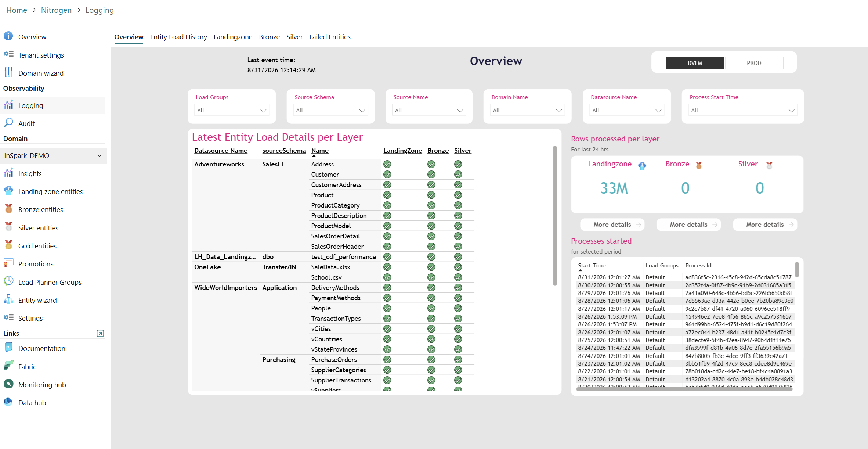868x449 pixels.
Task: Launch Entity wizard hierarchy icon
Action: (x=8, y=299)
